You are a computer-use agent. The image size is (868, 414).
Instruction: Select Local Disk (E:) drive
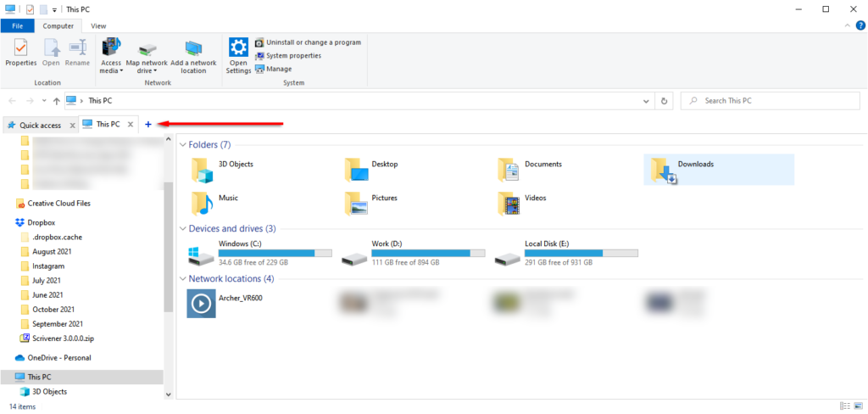[566, 253]
